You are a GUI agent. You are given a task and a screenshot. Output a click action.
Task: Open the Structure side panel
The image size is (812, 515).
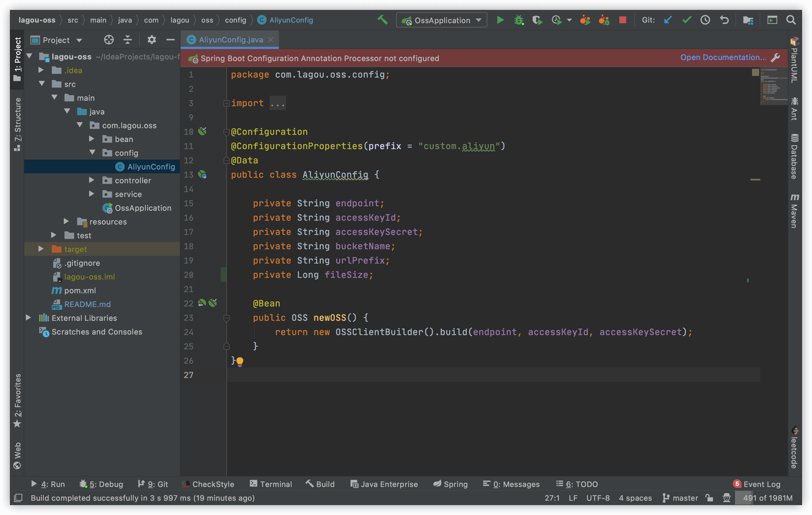coord(18,124)
